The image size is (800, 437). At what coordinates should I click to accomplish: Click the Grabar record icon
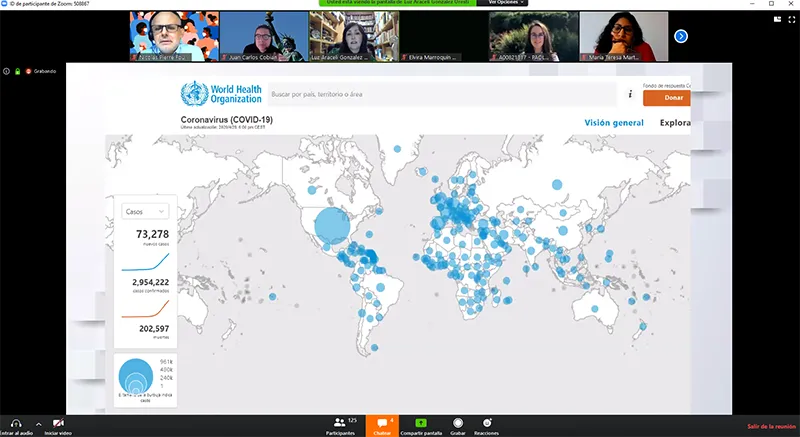coord(458,423)
